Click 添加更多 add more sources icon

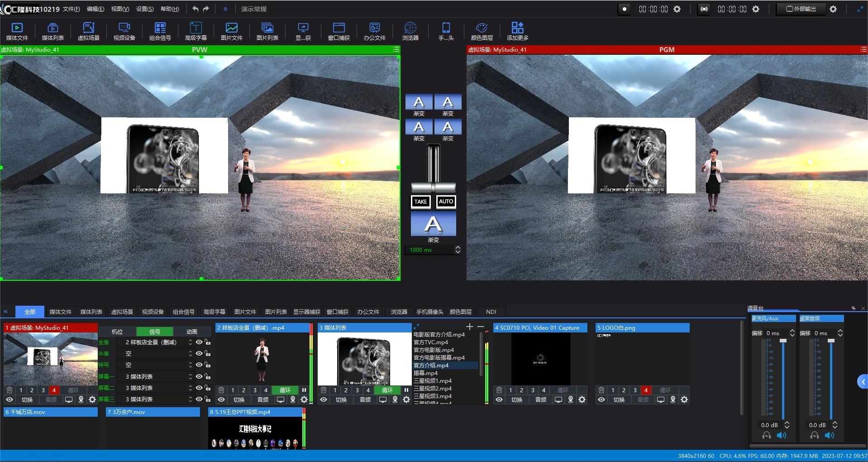518,31
